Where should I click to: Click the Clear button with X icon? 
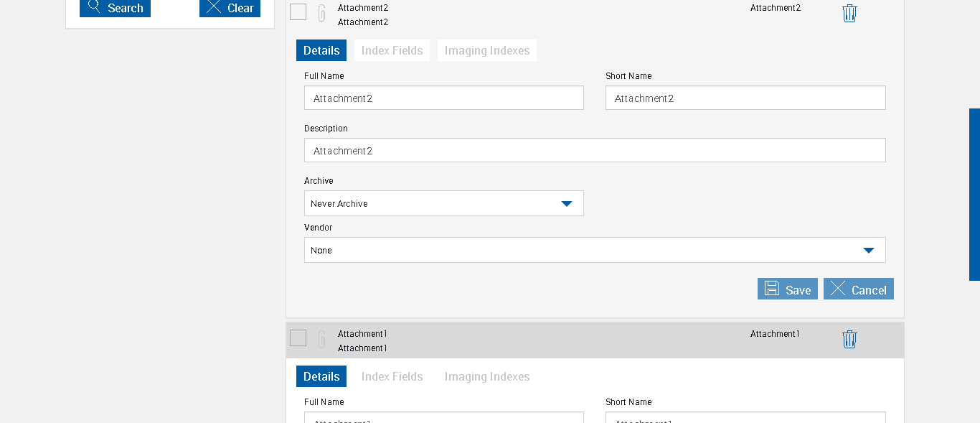pos(230,8)
